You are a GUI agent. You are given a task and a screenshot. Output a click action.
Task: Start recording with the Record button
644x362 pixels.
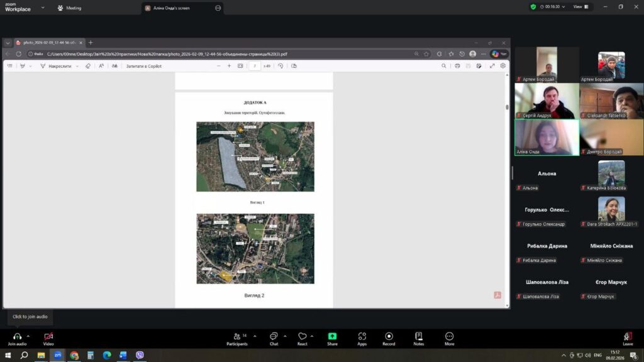point(389,336)
